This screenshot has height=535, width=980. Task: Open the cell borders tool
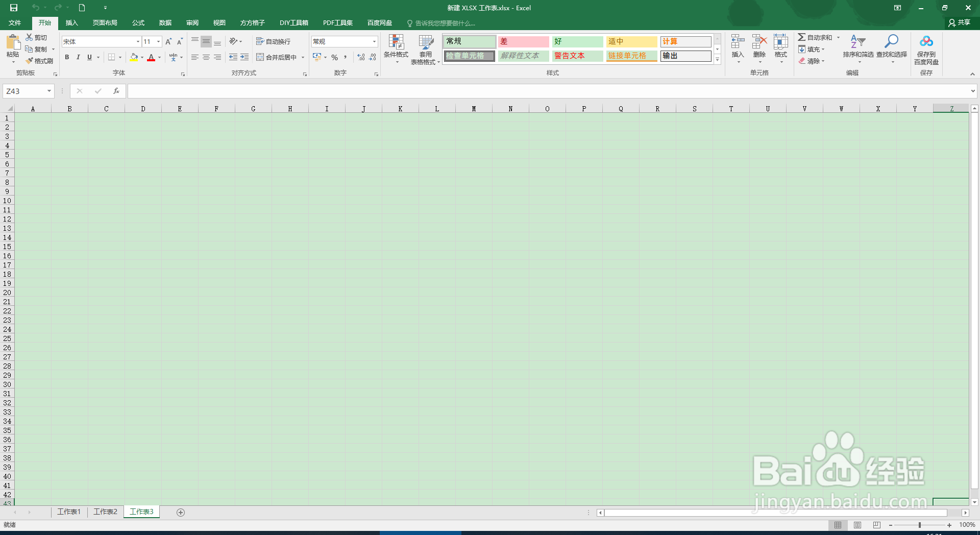point(112,57)
